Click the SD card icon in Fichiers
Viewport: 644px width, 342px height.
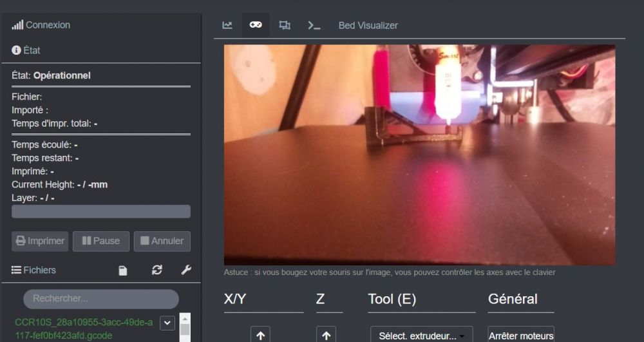pyautogui.click(x=123, y=270)
